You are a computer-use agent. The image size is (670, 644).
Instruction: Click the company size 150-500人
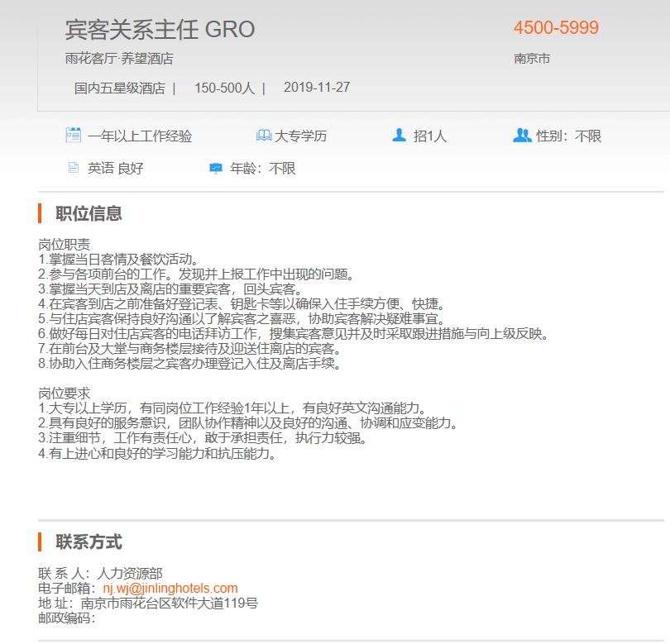[224, 88]
